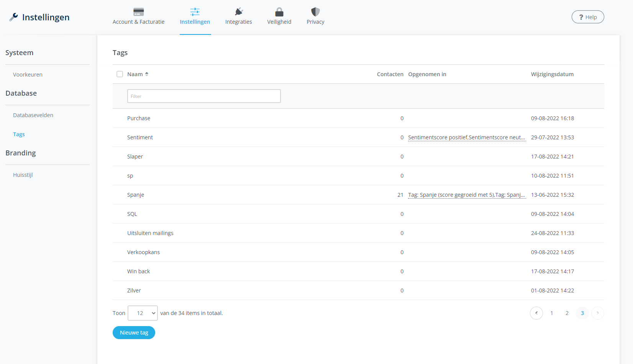Sort tags using the Naam sort arrows
This screenshot has width=633, height=364.
click(x=147, y=74)
